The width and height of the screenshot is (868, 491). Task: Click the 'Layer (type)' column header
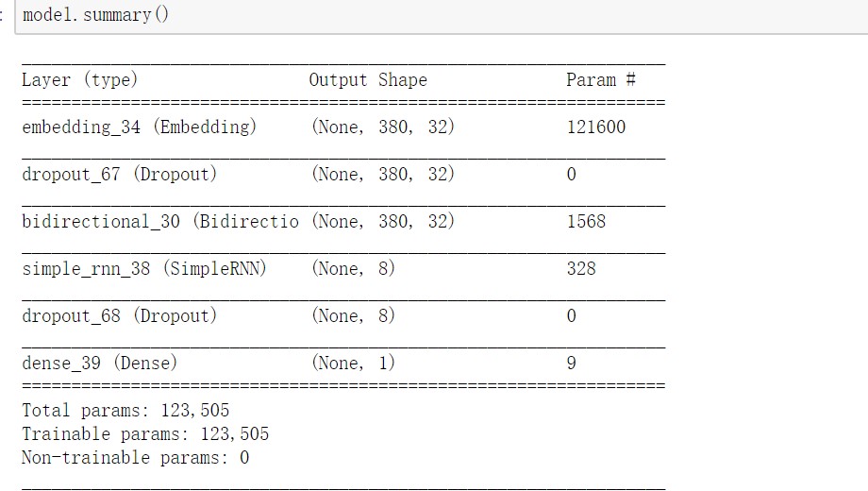pyautogui.click(x=79, y=80)
